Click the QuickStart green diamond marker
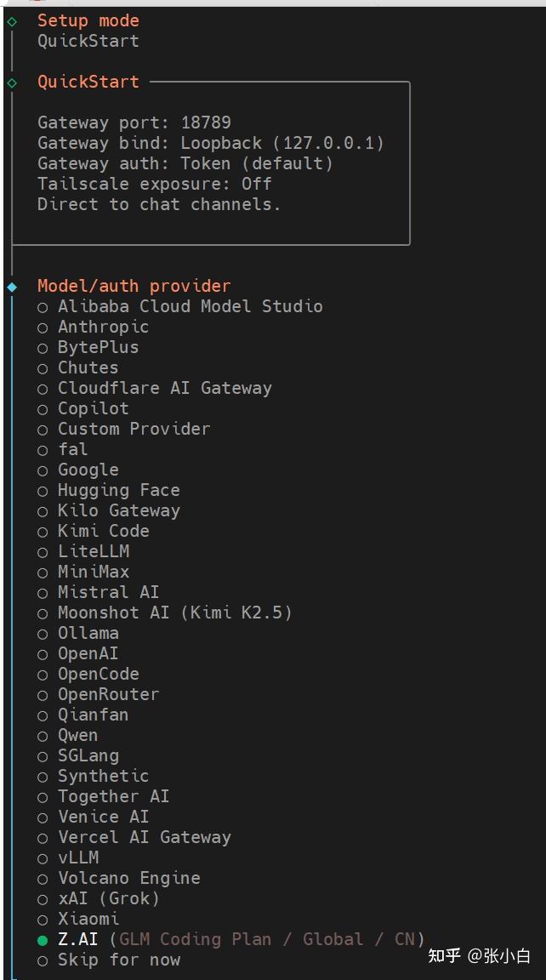This screenshot has width=546, height=980. [12, 83]
